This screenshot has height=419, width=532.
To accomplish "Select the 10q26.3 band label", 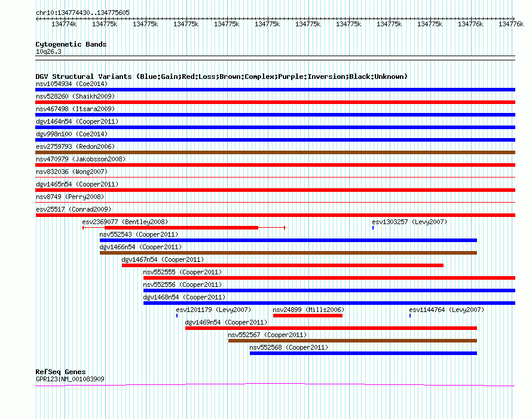I will (x=48, y=51).
